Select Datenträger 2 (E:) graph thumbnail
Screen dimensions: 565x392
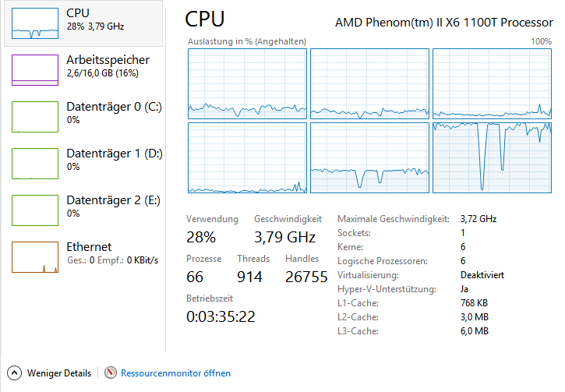point(35,210)
